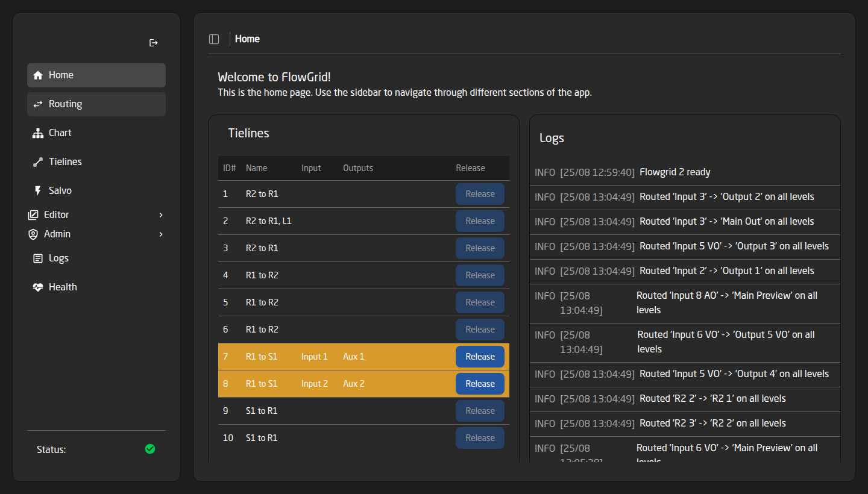
Task: Click log entry 'Input 5 VO' to 'Output 4'
Action: tap(685, 374)
